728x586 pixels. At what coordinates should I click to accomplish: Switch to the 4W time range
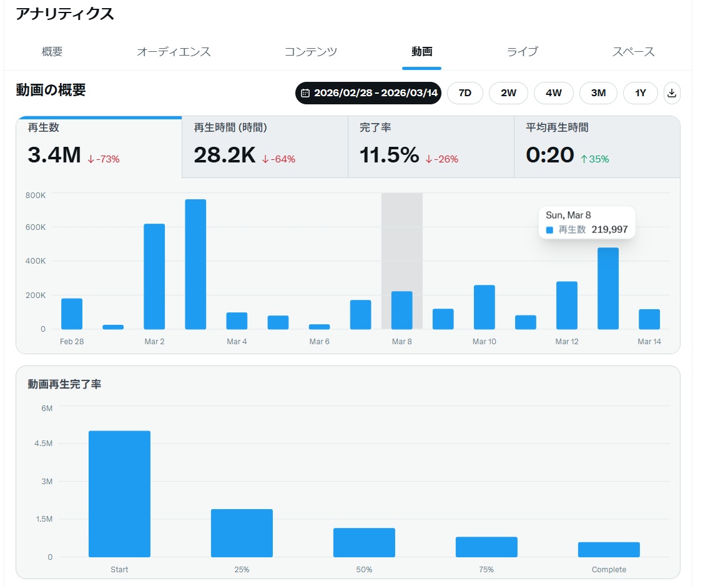553,93
